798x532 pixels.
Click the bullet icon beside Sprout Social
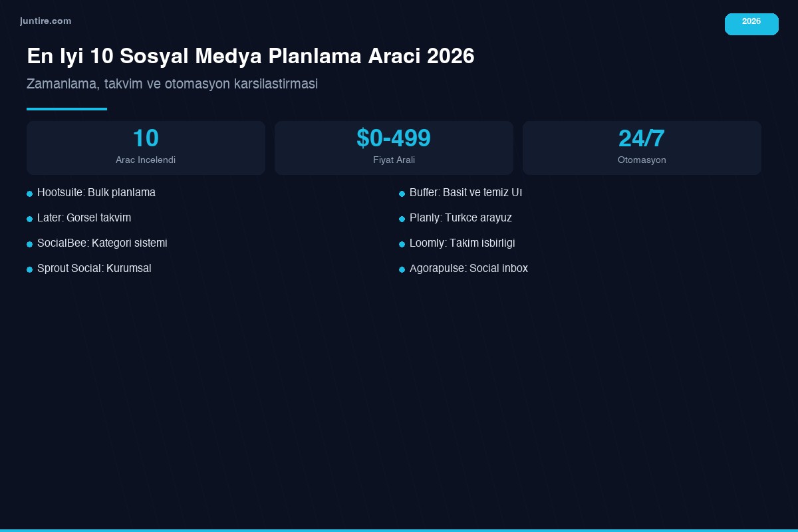pyautogui.click(x=29, y=270)
